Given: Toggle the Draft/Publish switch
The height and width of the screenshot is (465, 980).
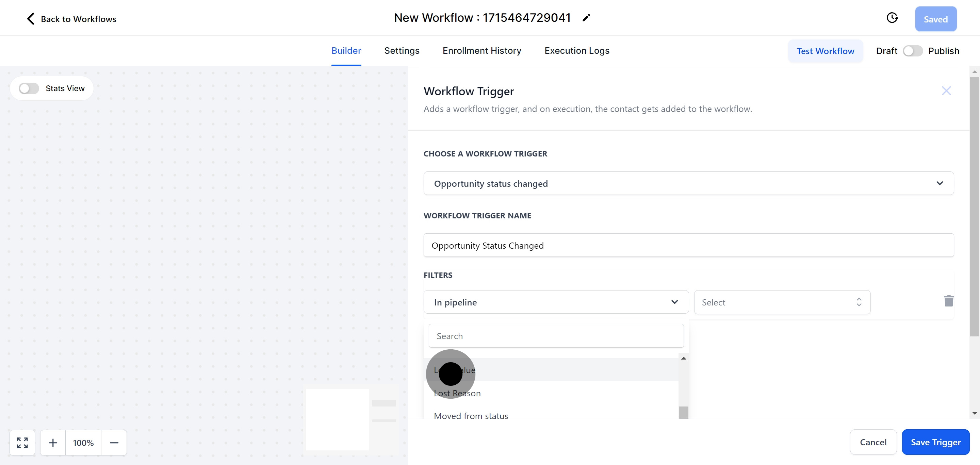Looking at the screenshot, I should coord(912,51).
